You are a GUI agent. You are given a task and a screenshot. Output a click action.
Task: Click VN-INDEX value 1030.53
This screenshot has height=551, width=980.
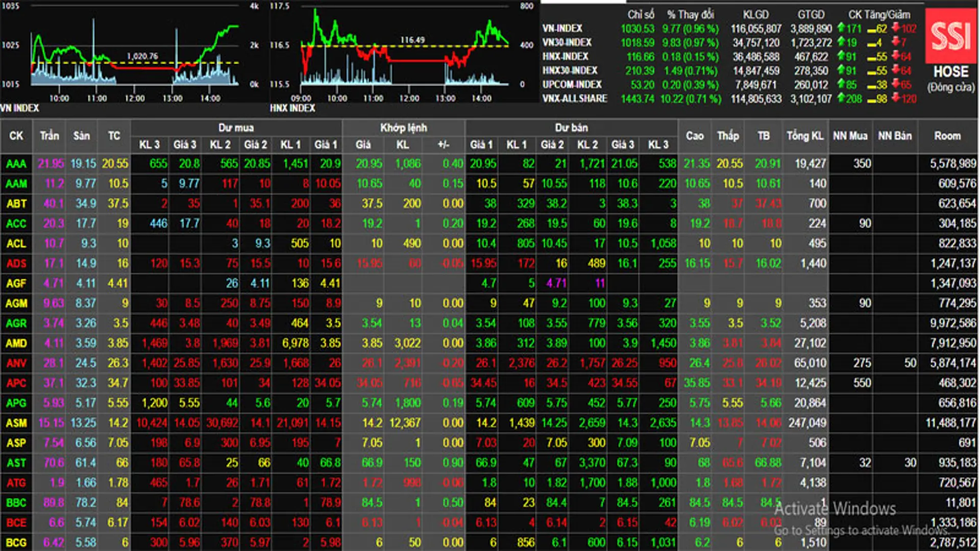[x=638, y=29]
